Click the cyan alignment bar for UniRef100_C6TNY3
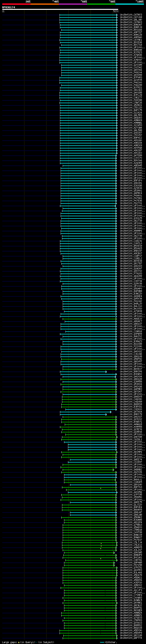 89,15
